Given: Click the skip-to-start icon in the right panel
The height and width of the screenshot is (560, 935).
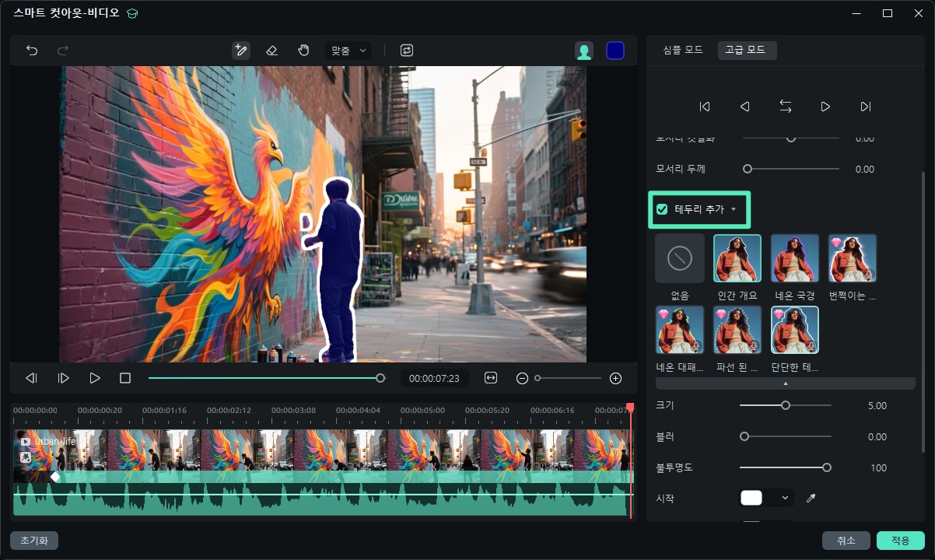Looking at the screenshot, I should coord(705,107).
